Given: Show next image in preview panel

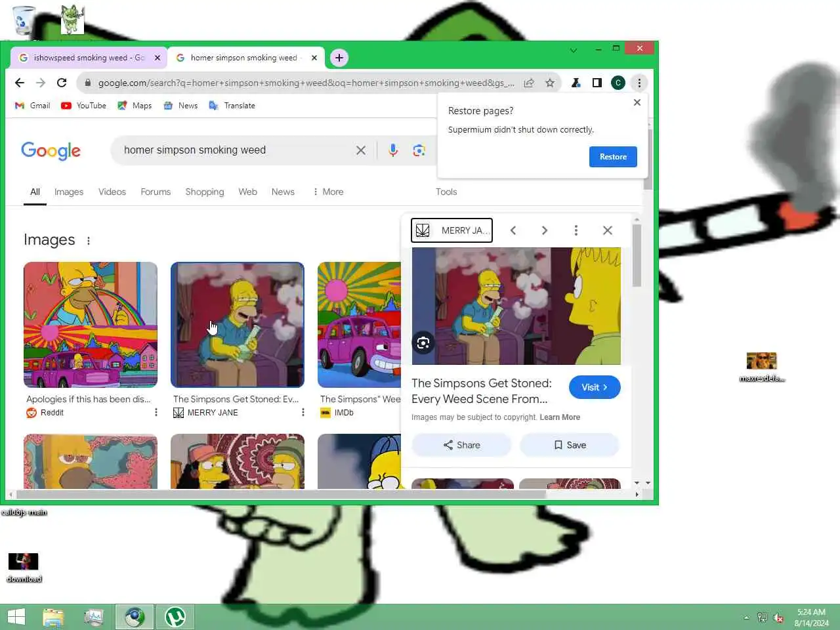Looking at the screenshot, I should [545, 230].
